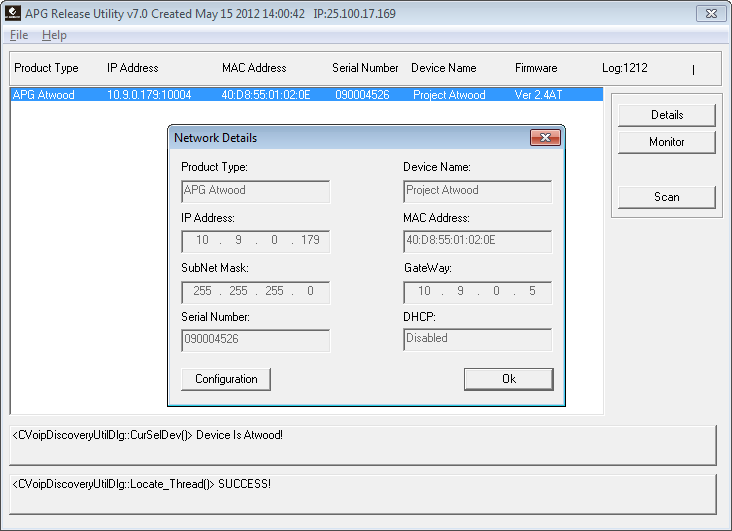The image size is (732, 531).
Task: Click the 10.9.0.179:10004 cell in device list
Action: [149, 95]
